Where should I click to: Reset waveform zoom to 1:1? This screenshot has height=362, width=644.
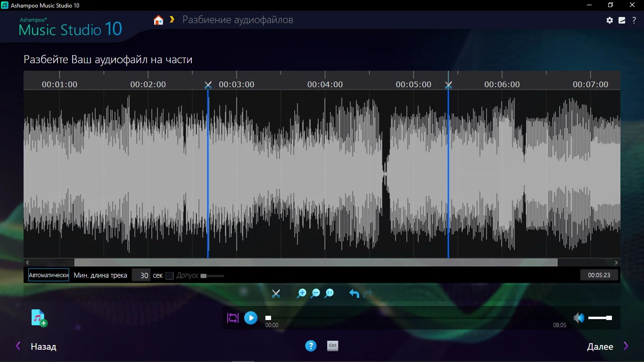[330, 293]
